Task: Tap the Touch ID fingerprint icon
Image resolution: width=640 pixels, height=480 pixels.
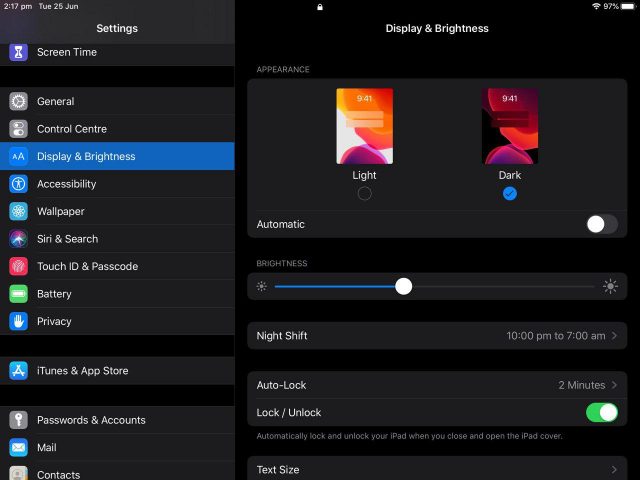Action: [x=18, y=267]
